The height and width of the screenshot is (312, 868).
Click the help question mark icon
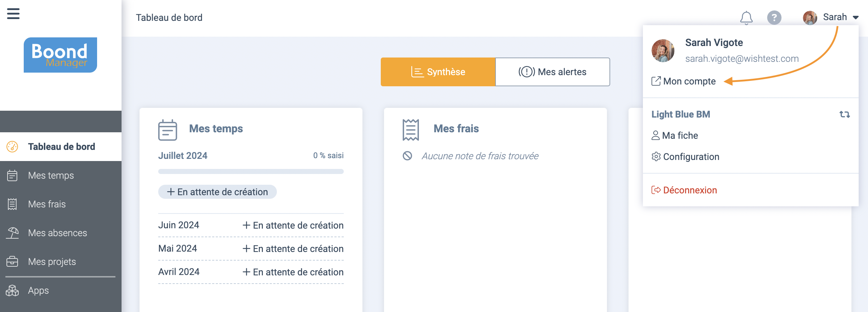(x=774, y=18)
